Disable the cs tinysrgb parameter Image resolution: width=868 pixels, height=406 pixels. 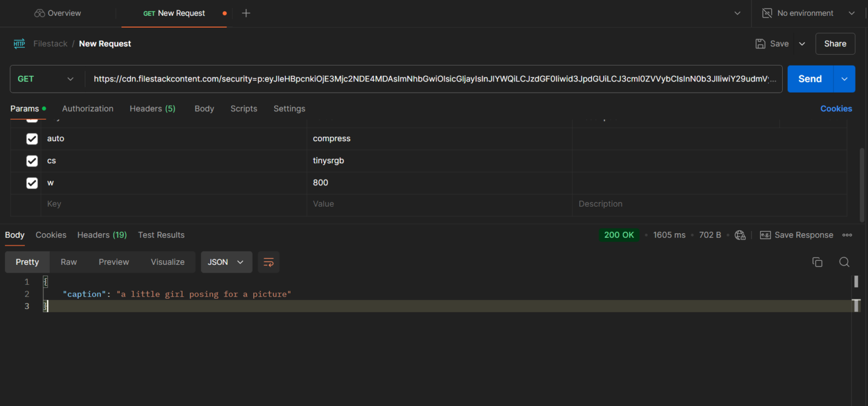click(x=32, y=161)
